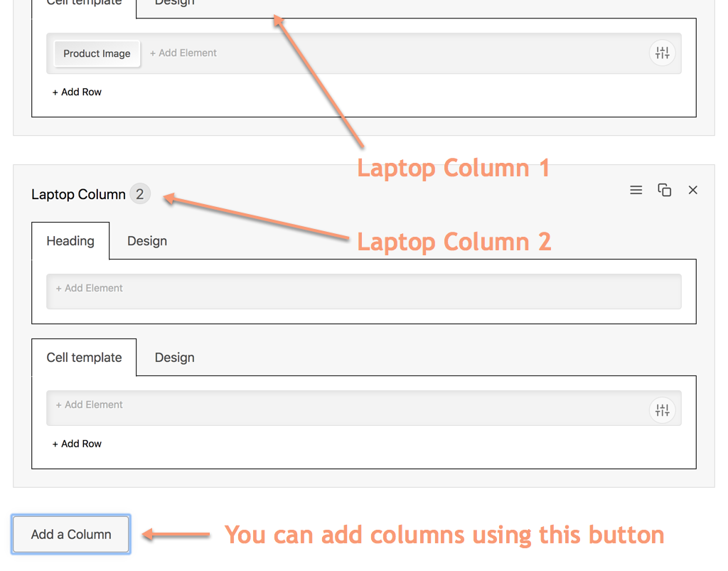Add element next to Product Image

click(x=183, y=53)
